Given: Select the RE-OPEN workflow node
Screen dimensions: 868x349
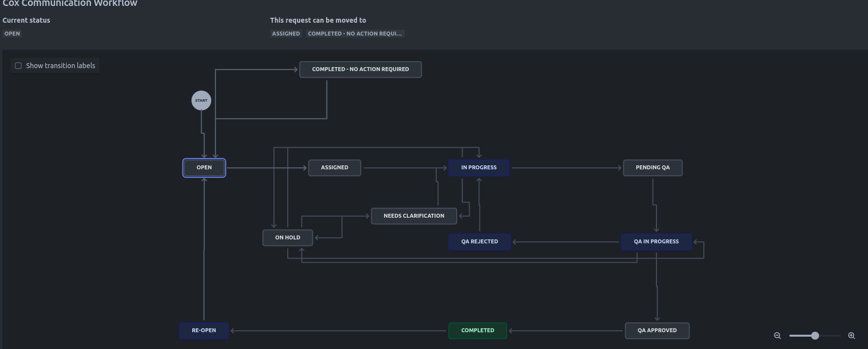Looking at the screenshot, I should click(204, 331).
